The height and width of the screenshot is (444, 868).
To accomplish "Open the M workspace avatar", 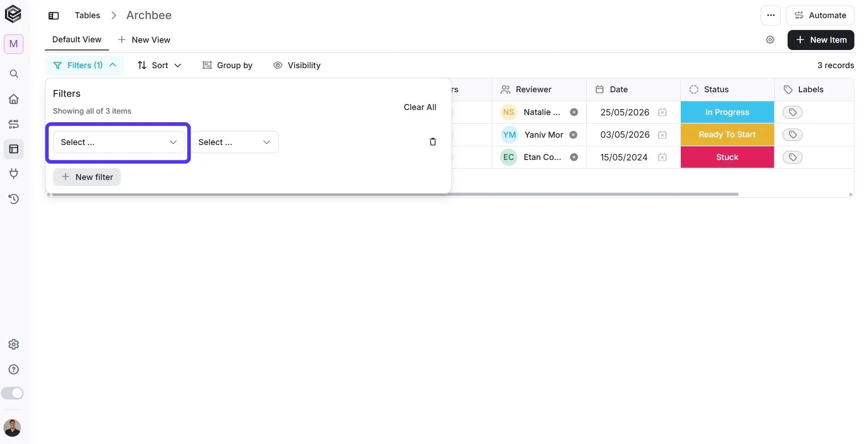I will click(x=14, y=44).
